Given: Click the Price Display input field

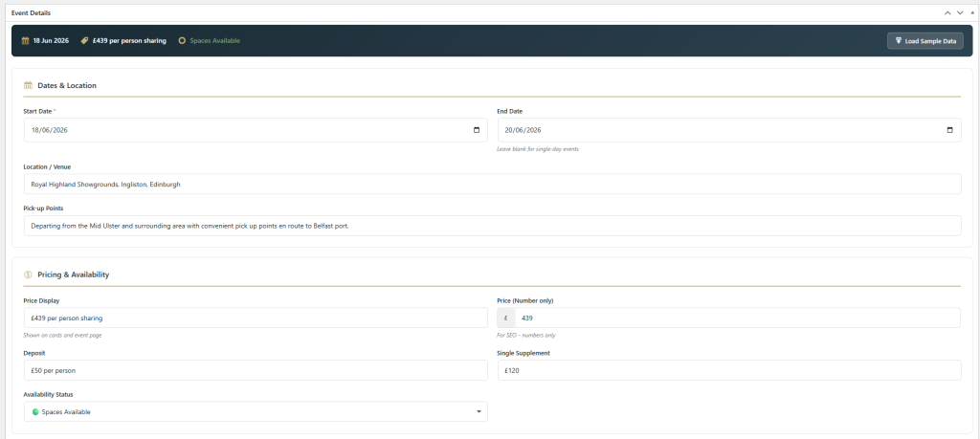Looking at the screenshot, I should (x=256, y=318).
